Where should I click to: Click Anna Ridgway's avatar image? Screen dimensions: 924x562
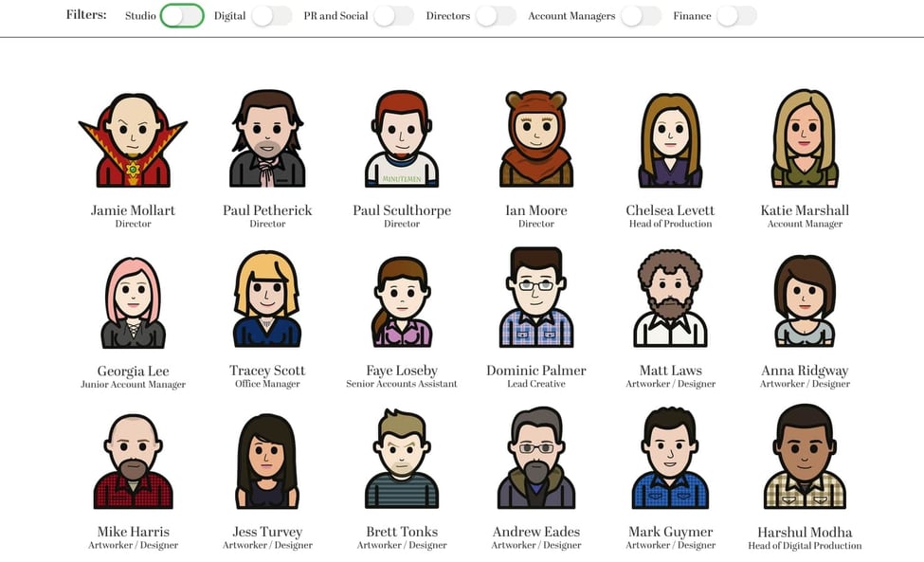805,301
